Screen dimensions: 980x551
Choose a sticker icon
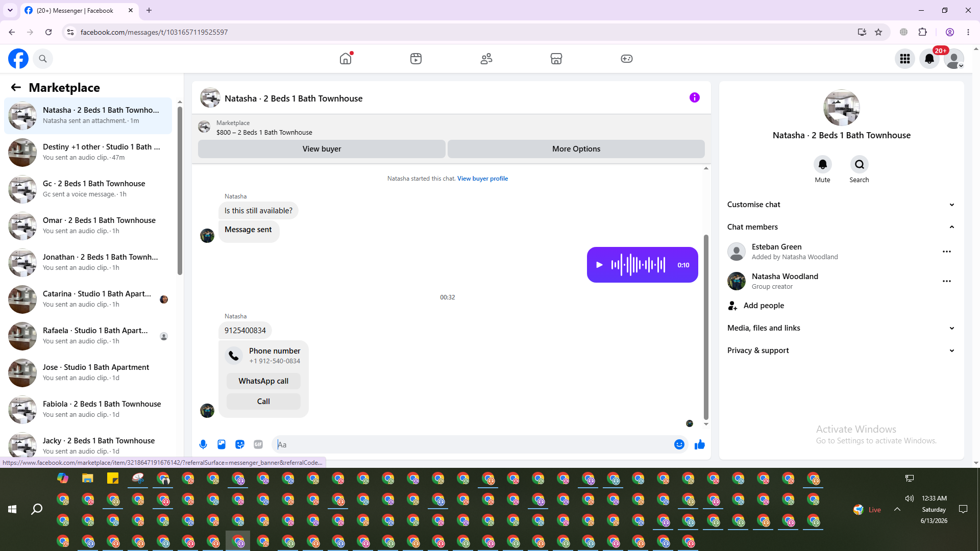coord(240,444)
